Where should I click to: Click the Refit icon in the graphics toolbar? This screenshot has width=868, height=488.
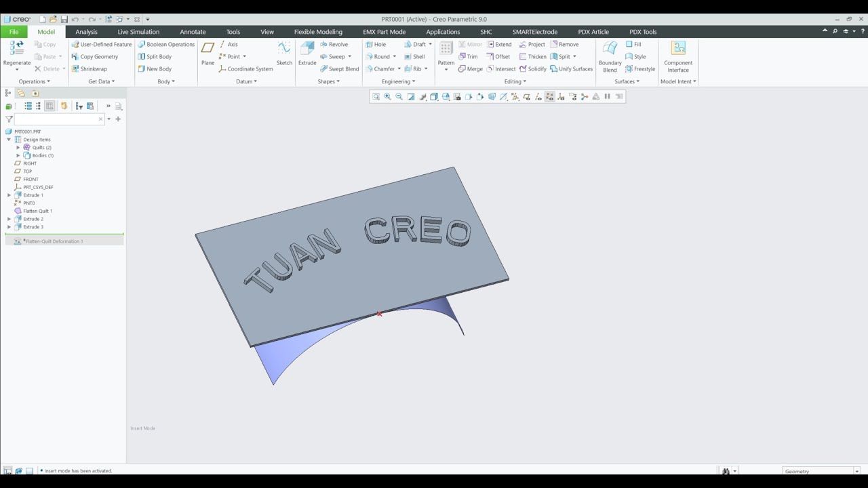tap(376, 96)
